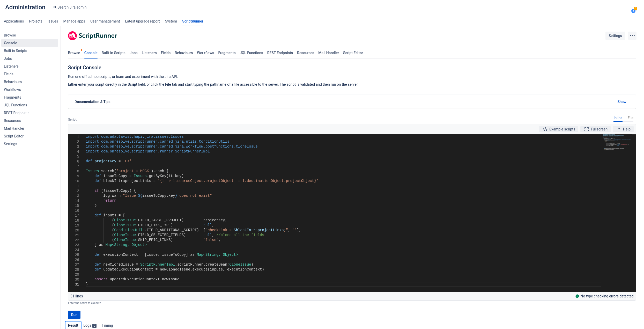Click the green type-checking status icon
This screenshot has height=329, width=644.
(x=577, y=296)
